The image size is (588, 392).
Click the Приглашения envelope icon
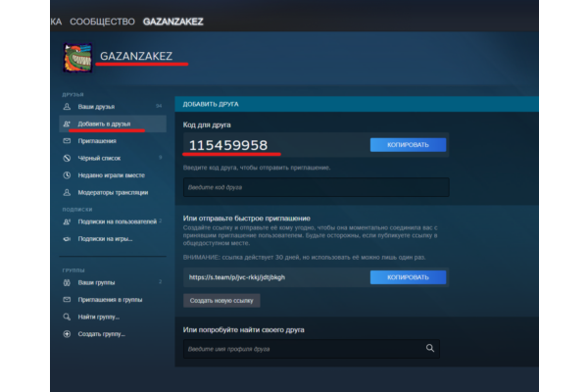pos(67,141)
